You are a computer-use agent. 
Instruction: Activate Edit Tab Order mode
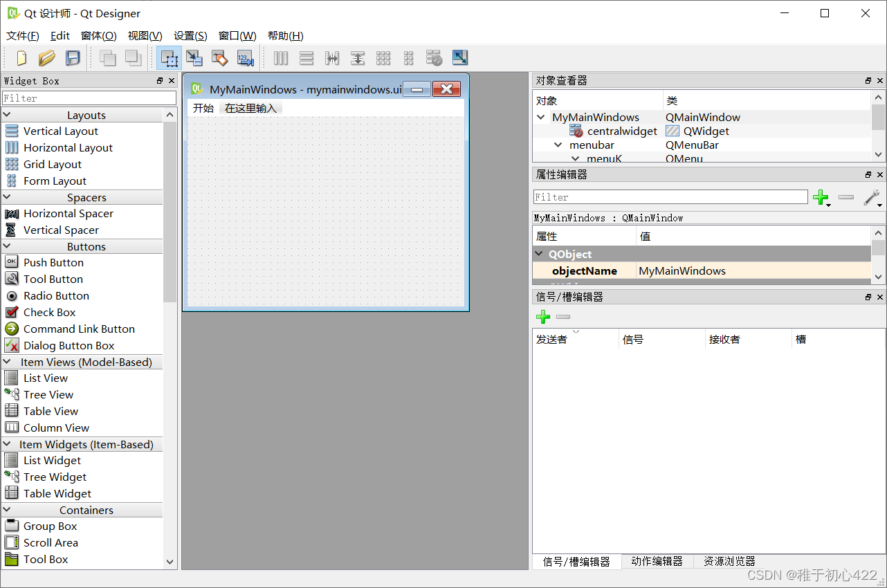pyautogui.click(x=245, y=58)
